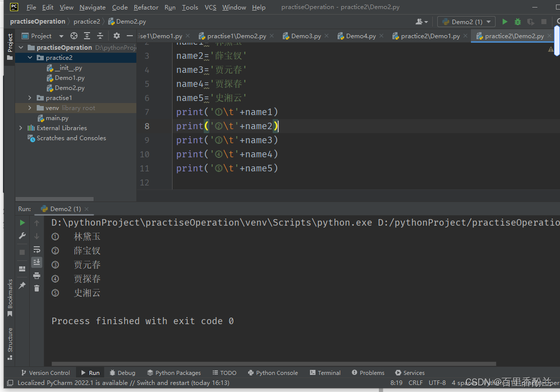
Task: Clear all Run output with trash icon
Action: [x=36, y=288]
